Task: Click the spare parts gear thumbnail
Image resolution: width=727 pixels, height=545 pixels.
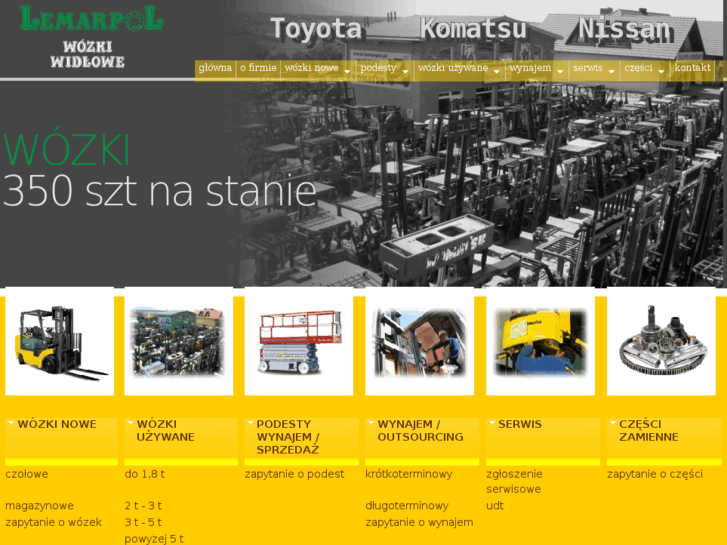Action: point(661,341)
